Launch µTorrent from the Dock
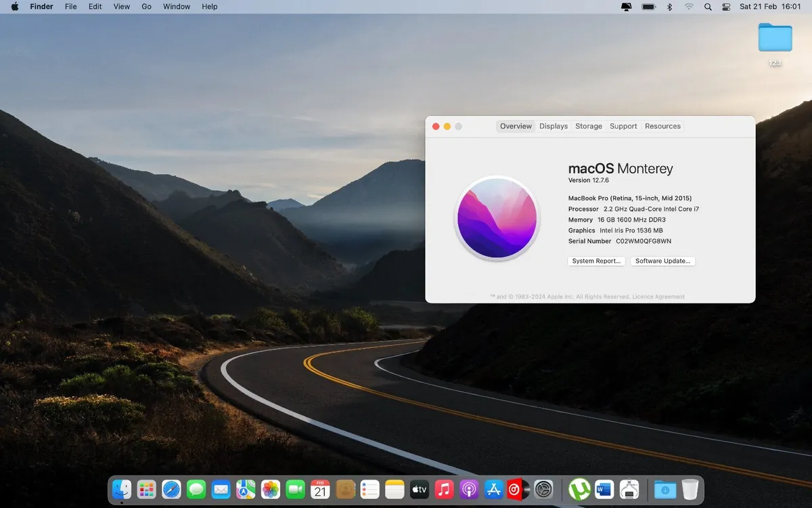The width and height of the screenshot is (812, 508). tap(579, 489)
